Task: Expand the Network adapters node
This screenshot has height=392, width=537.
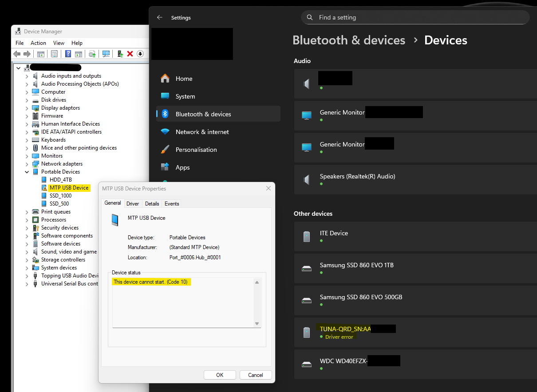Action: click(27, 164)
